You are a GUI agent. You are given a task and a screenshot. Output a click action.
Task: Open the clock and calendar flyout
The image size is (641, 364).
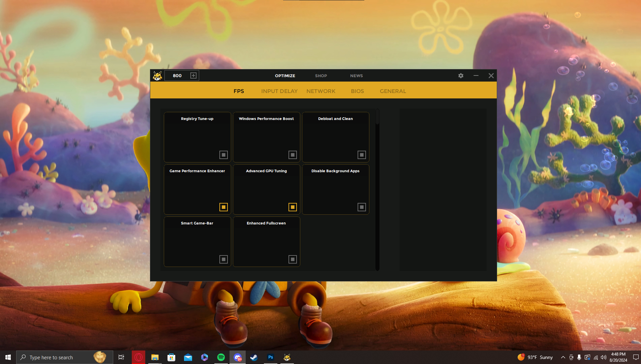click(618, 357)
